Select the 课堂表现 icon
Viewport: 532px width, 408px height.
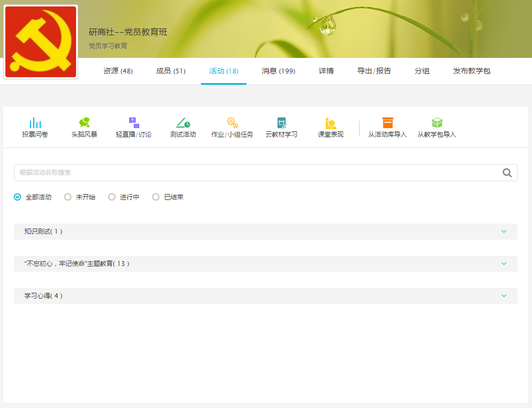coord(331,123)
